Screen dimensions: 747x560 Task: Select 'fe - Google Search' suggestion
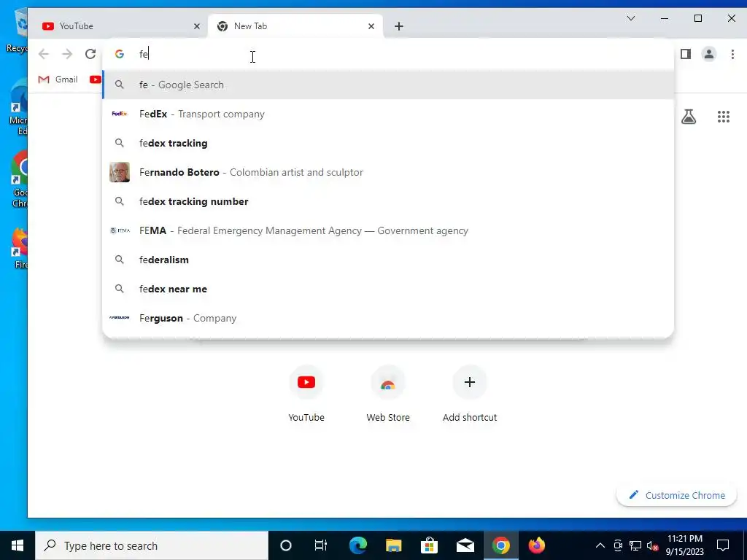point(388,85)
